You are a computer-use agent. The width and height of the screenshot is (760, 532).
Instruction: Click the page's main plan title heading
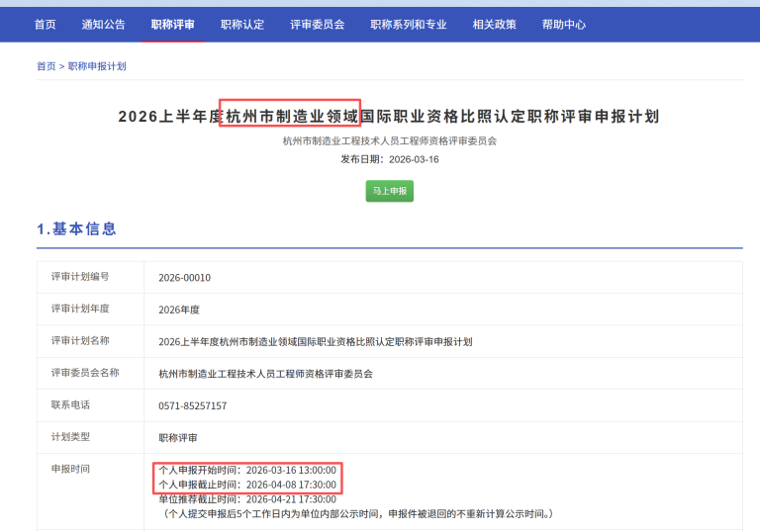click(389, 117)
